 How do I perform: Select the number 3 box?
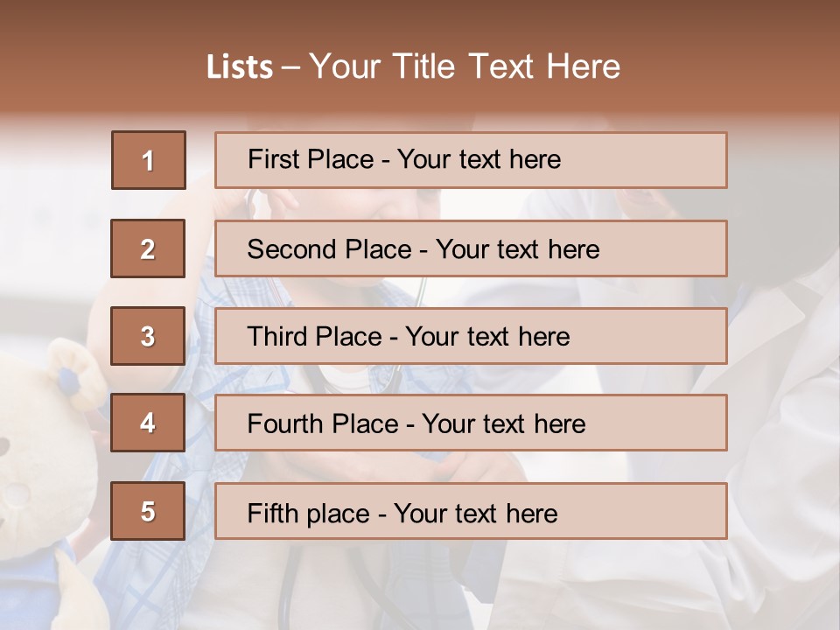(x=148, y=336)
